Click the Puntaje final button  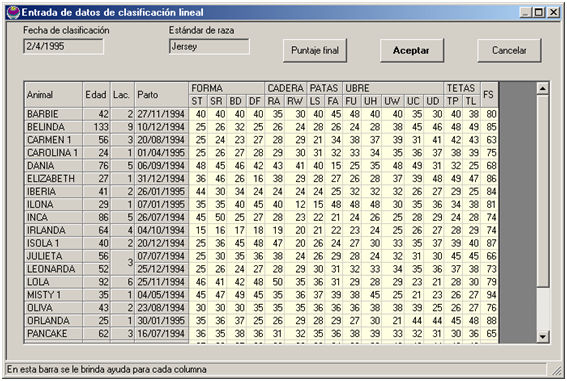[315, 50]
